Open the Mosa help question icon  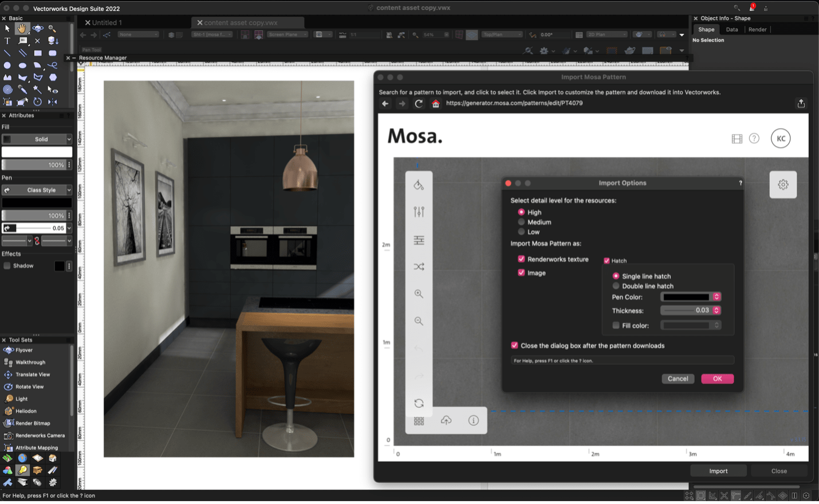754,139
